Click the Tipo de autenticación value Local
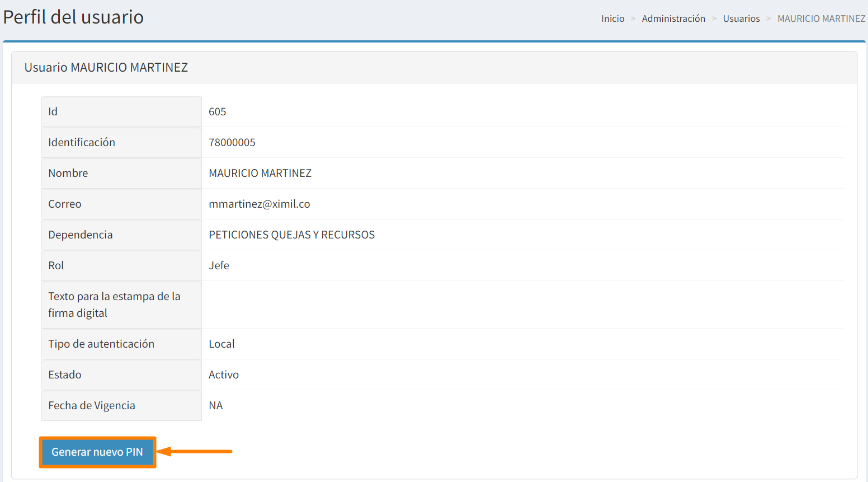 [221, 344]
